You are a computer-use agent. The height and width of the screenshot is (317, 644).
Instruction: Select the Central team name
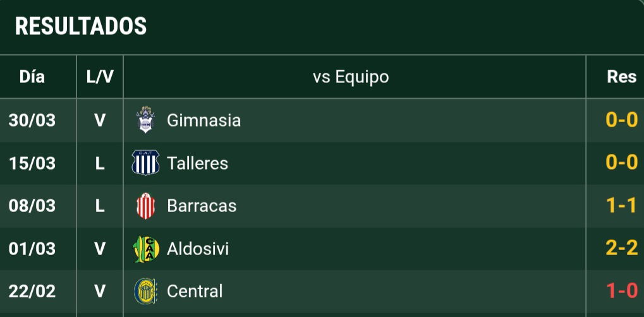pyautogui.click(x=195, y=291)
